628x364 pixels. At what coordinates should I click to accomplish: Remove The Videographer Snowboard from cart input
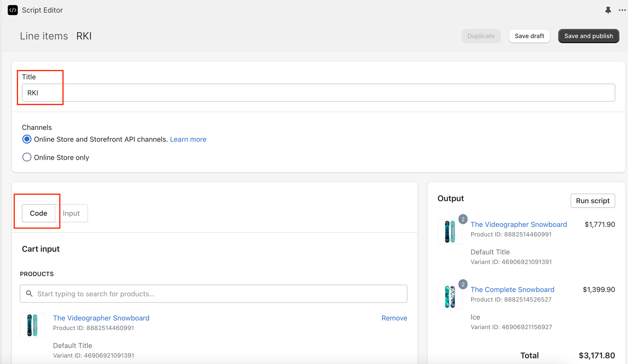tap(394, 318)
